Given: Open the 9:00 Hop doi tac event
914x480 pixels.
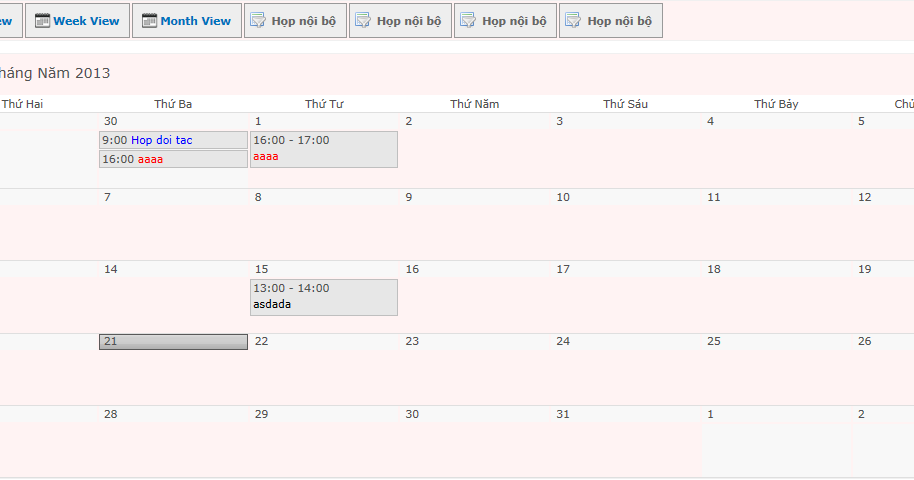Looking at the screenshot, I should pyautogui.click(x=173, y=140).
